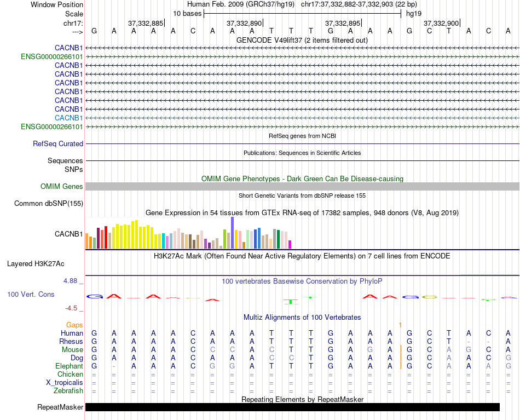Click the 100 Vert. Cons track label

point(31,295)
